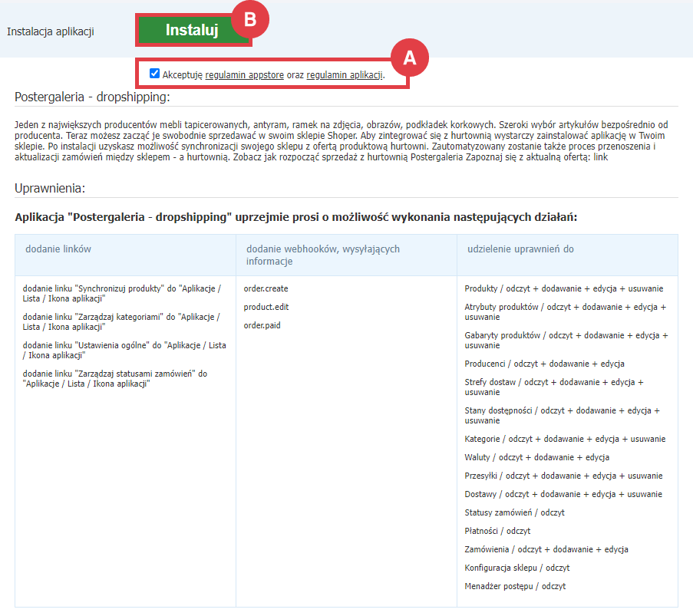
Task: Click the red marker labeled A
Action: pos(411,58)
